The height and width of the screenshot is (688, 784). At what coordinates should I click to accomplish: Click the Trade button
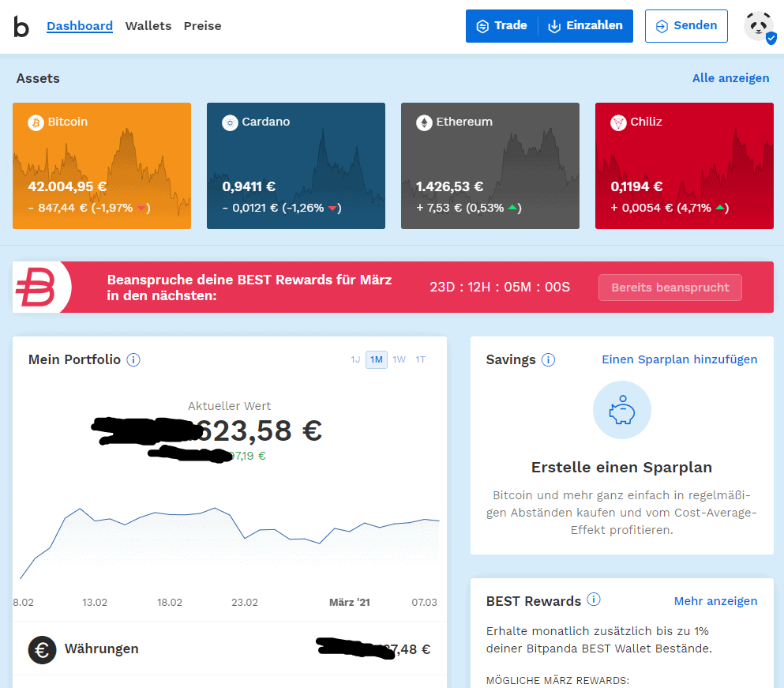coord(501,25)
